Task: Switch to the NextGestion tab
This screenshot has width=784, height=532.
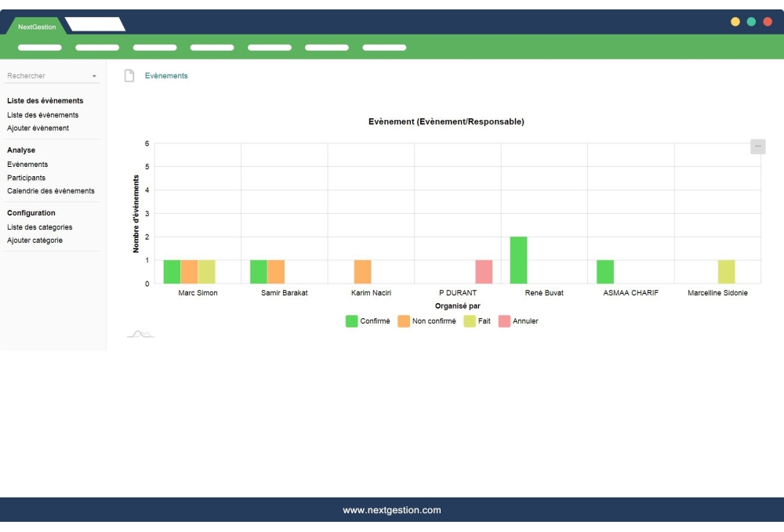Action: point(37,27)
